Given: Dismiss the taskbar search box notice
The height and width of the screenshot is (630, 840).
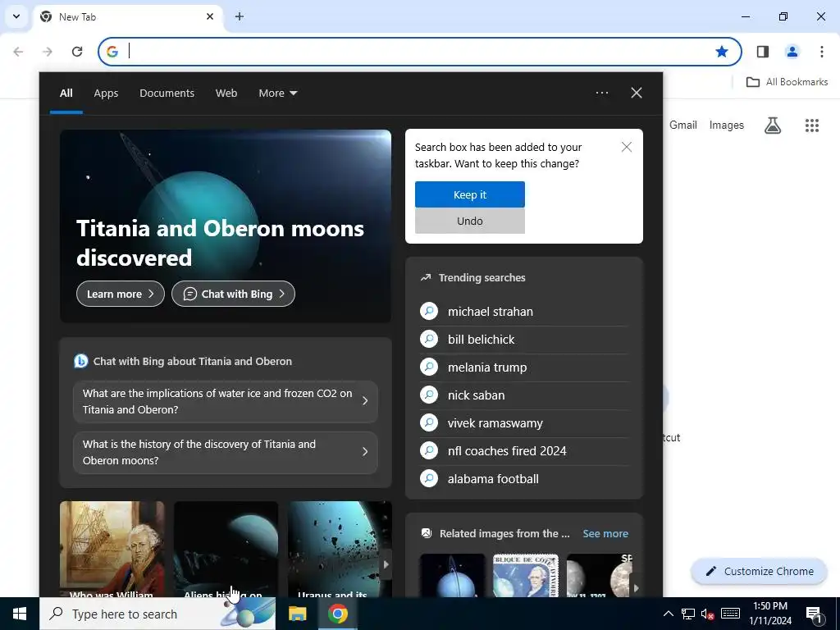Looking at the screenshot, I should click(626, 147).
